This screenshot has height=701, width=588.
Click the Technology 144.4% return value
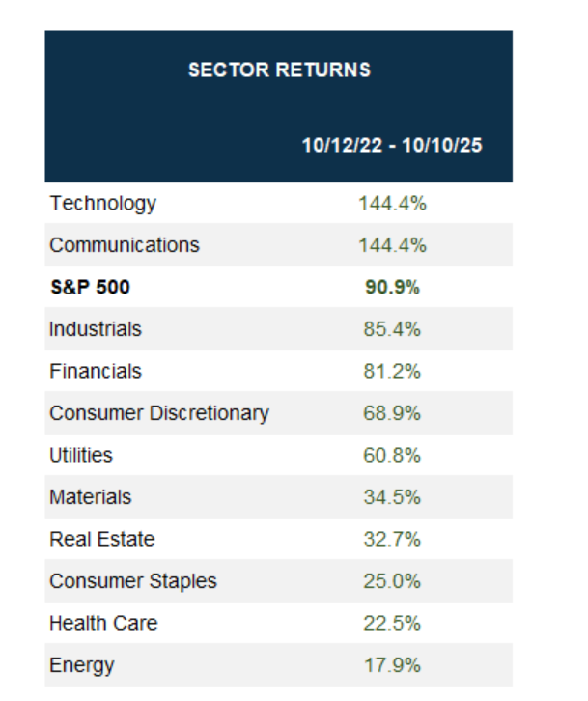point(392,204)
